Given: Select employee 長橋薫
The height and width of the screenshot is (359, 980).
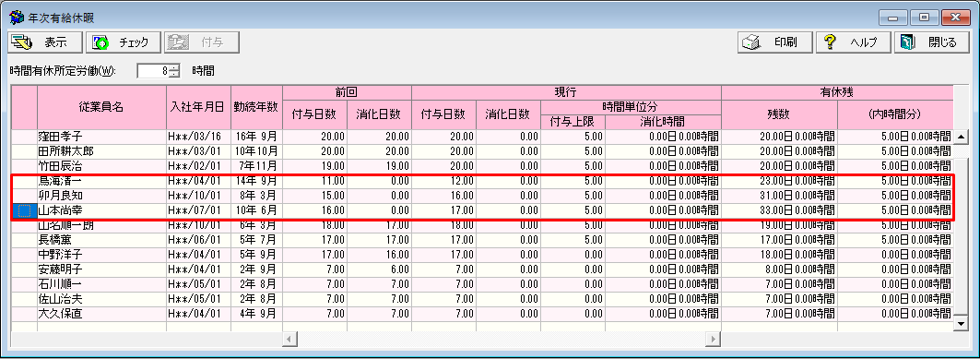Looking at the screenshot, I should click(x=102, y=240).
